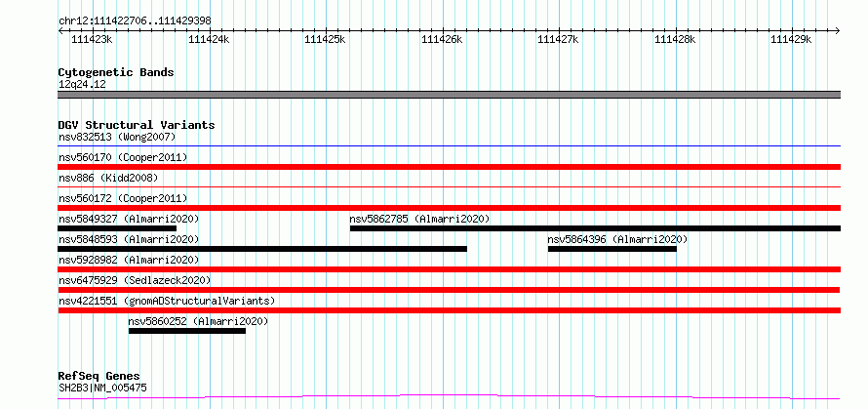Click the RefSeq Genes track heading
Viewport: 868px width, 409px height.
99,377
